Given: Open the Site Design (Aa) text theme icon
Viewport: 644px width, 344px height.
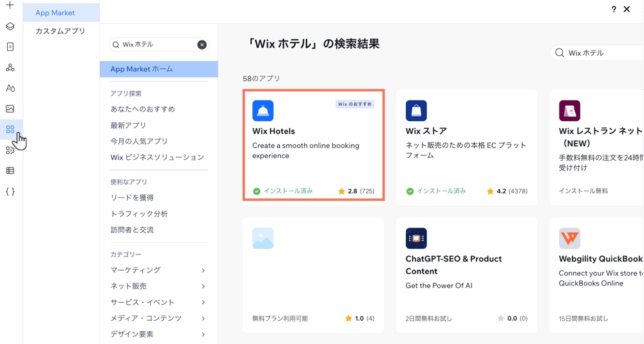Looking at the screenshot, I should coord(10,88).
